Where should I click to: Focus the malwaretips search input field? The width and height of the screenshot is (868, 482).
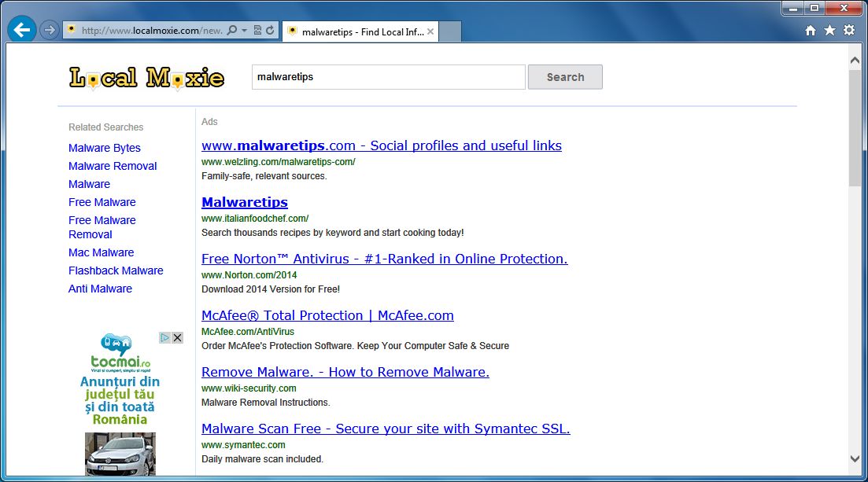[x=388, y=77]
